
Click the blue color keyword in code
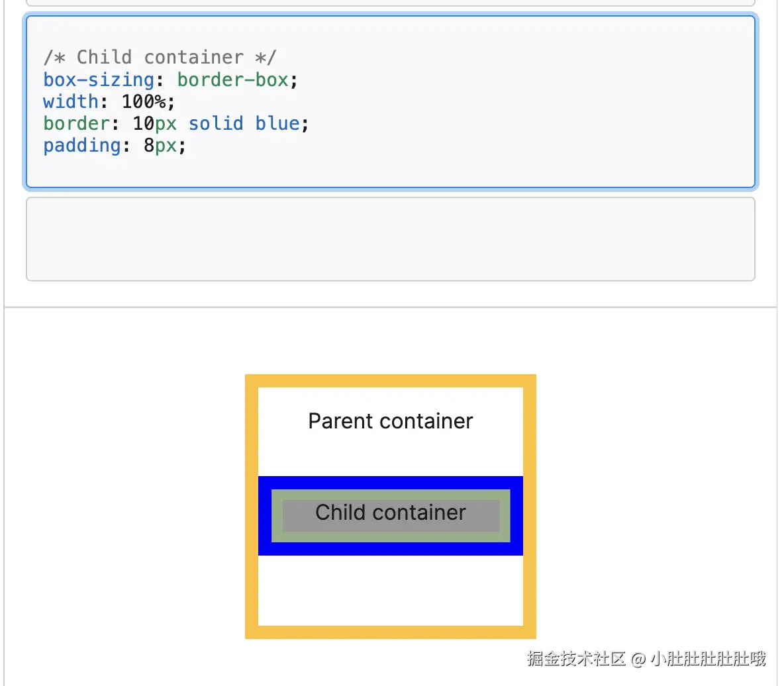click(277, 124)
